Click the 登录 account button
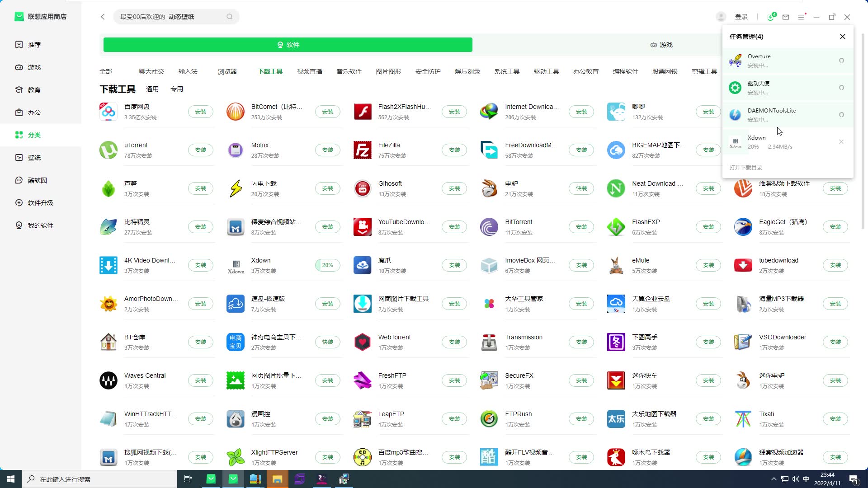The image size is (868, 488). coord(741,16)
